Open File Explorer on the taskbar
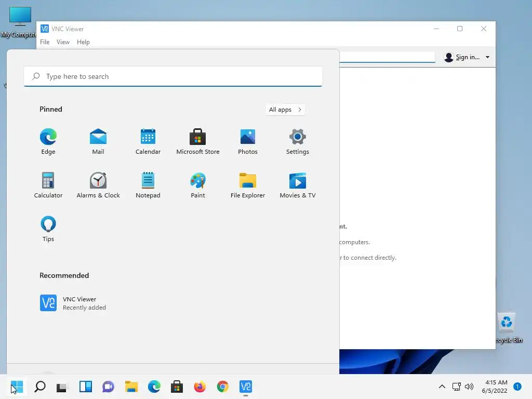 click(131, 387)
